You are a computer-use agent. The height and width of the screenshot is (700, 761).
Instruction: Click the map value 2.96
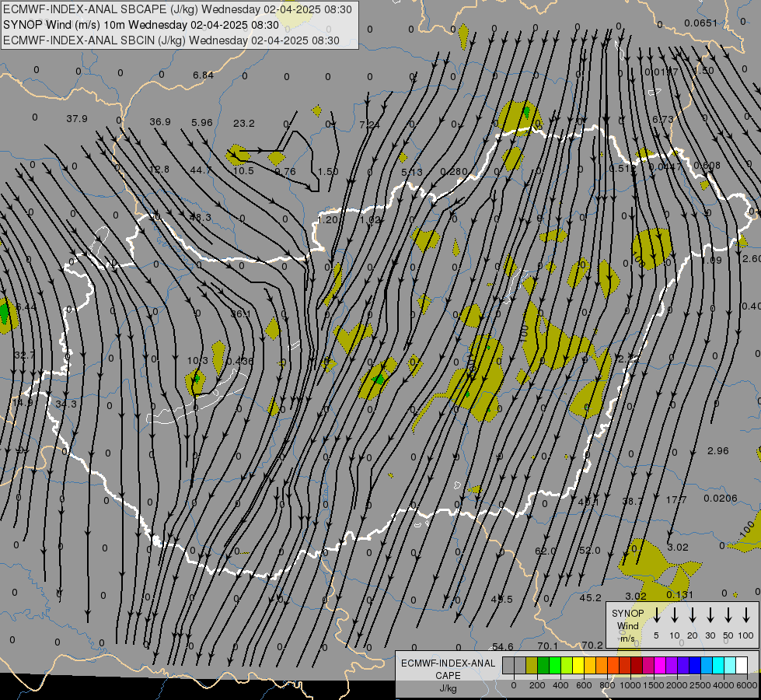[x=717, y=451]
